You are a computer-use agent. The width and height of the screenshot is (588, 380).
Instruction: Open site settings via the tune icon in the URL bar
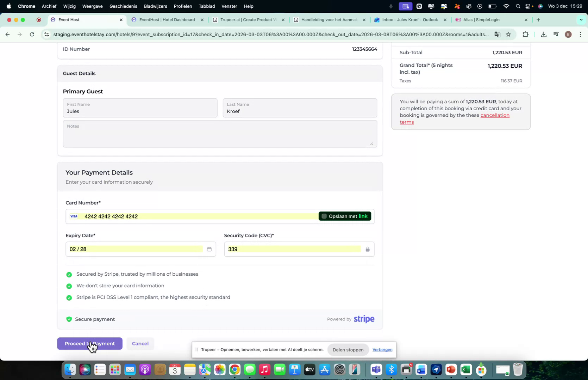[46, 35]
